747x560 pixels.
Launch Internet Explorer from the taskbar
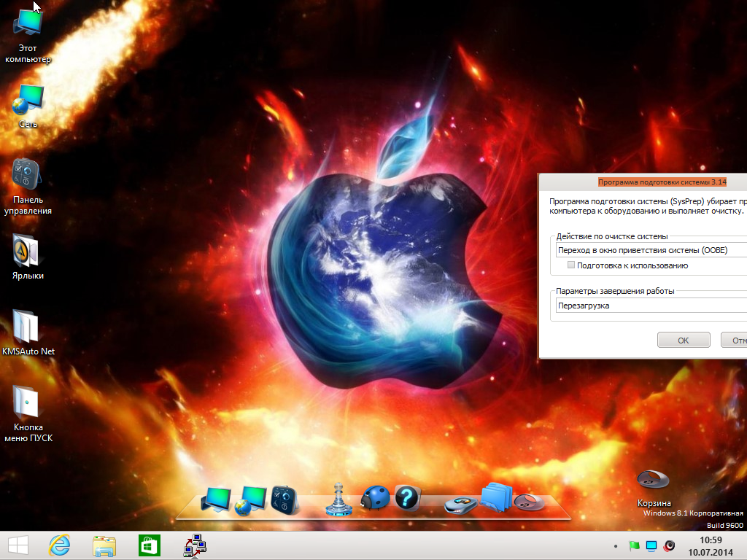coord(60,545)
